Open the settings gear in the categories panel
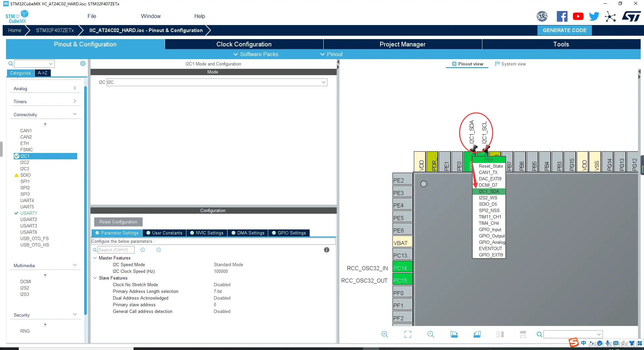 pos(83,63)
